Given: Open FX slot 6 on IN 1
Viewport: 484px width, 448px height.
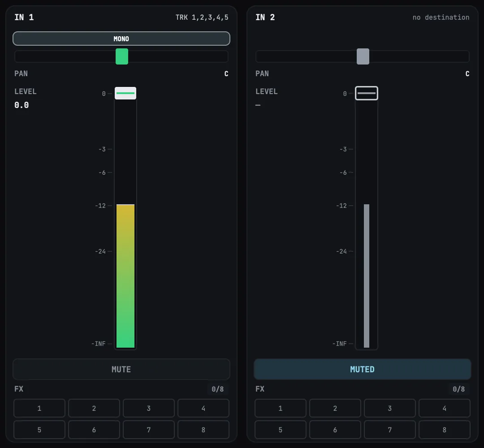Looking at the screenshot, I should (94, 430).
